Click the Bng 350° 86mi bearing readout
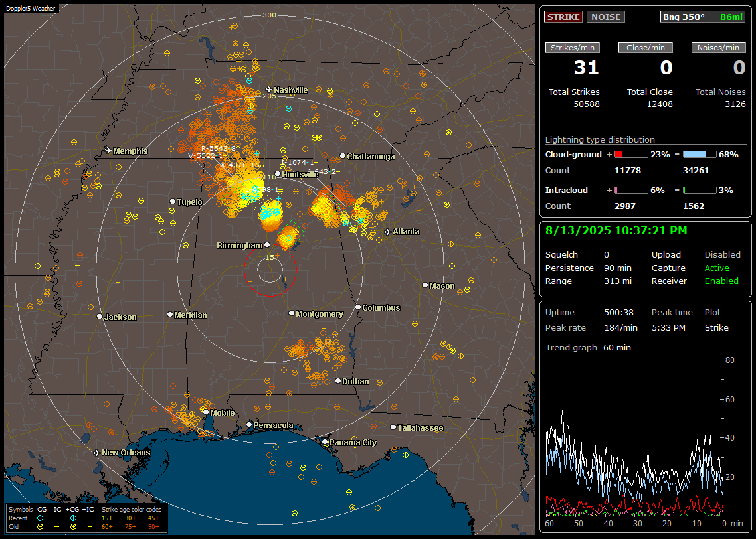 click(x=703, y=17)
